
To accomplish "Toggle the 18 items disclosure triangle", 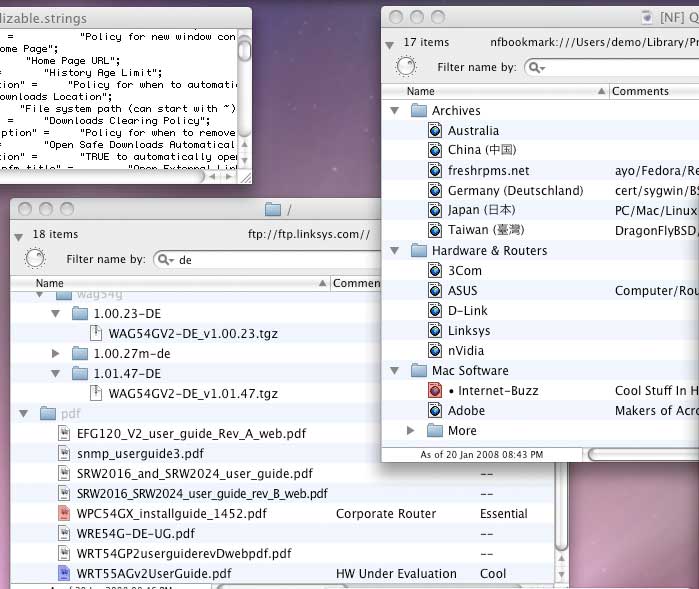I will (18, 235).
